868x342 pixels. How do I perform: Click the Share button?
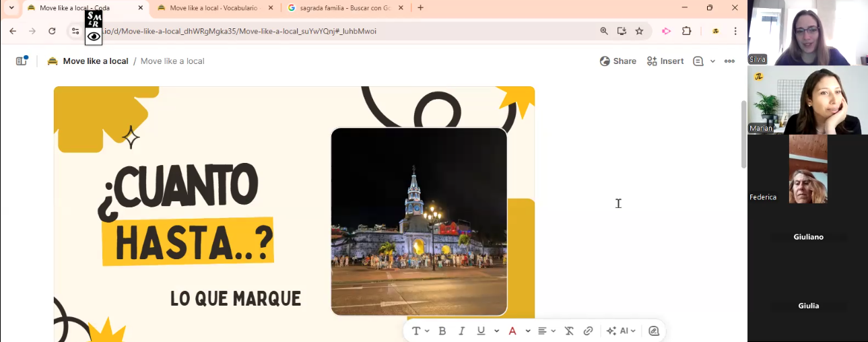coord(617,61)
